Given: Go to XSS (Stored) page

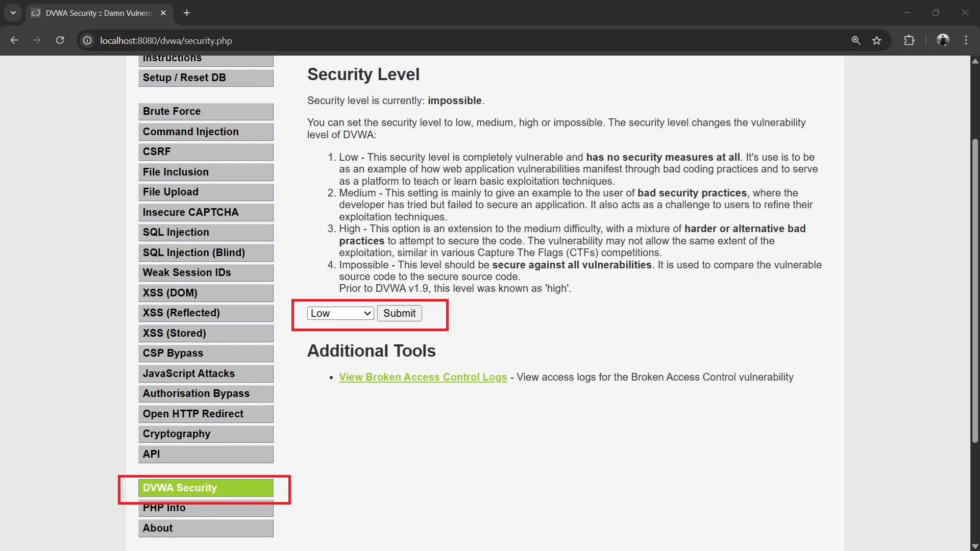Looking at the screenshot, I should click(x=206, y=333).
